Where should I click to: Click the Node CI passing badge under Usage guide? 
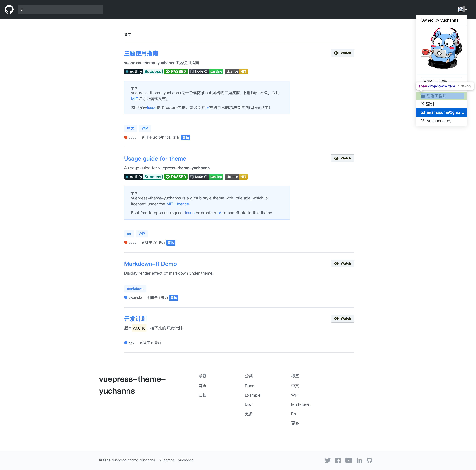coord(206,177)
